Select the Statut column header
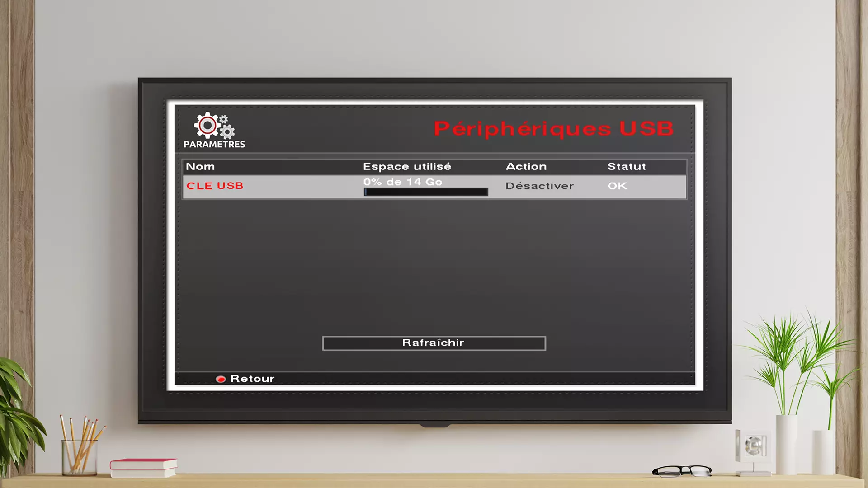This screenshot has height=488, width=868. pos(627,166)
